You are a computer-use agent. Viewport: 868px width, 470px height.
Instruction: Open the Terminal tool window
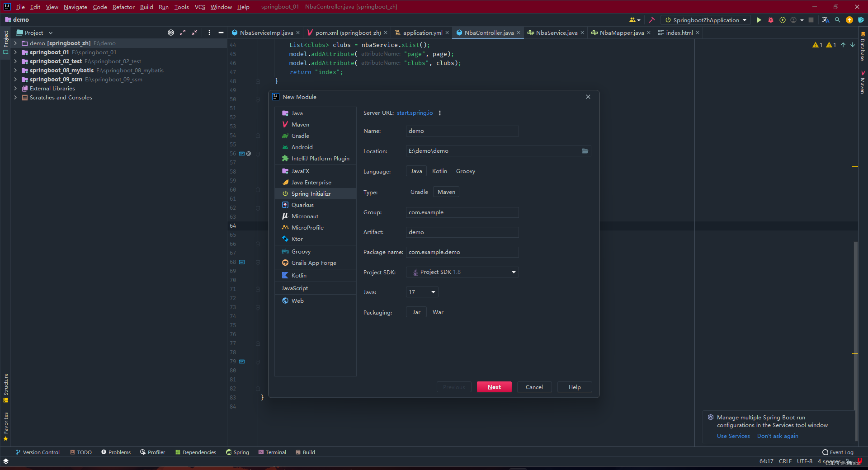272,452
